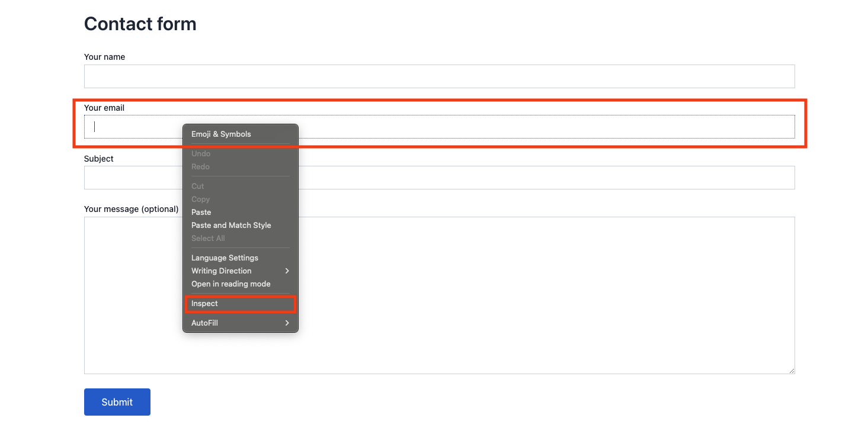Click the Your email label
The width and height of the screenshot is (868, 447).
pyautogui.click(x=104, y=108)
